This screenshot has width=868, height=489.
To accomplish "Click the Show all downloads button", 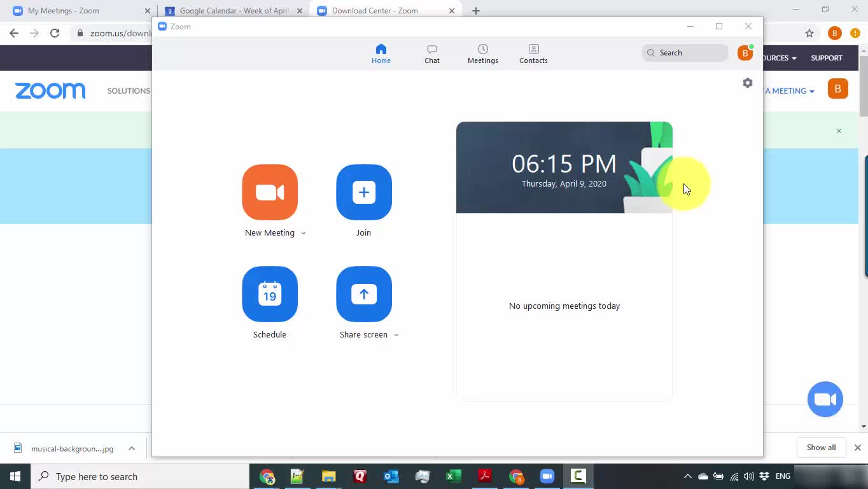I will pyautogui.click(x=821, y=448).
